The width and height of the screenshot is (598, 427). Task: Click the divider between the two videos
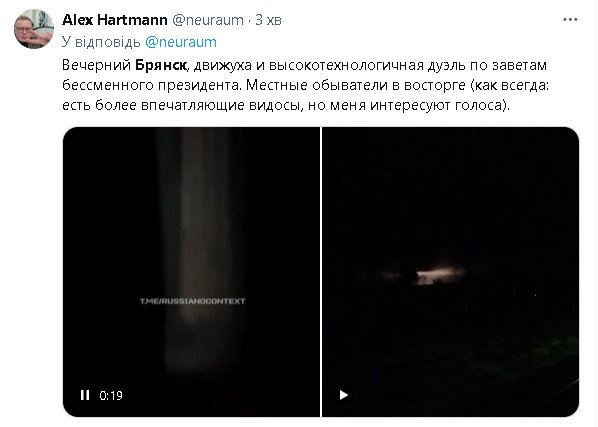(321, 272)
